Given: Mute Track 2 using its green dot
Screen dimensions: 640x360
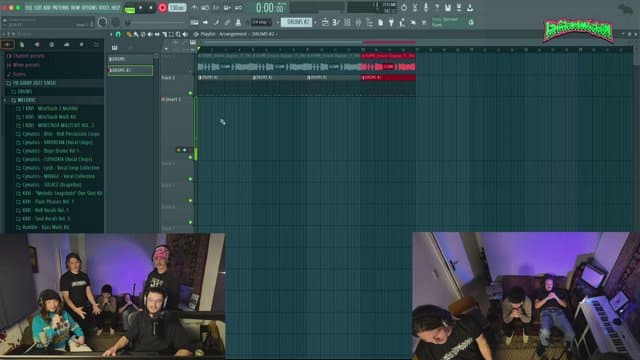Looking at the screenshot, I should click(190, 93).
